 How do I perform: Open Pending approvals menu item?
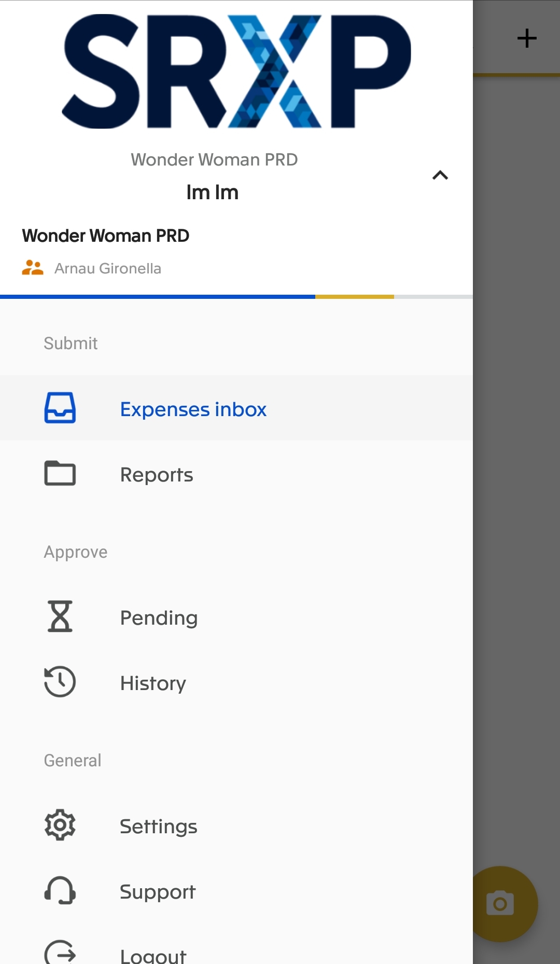coord(236,616)
